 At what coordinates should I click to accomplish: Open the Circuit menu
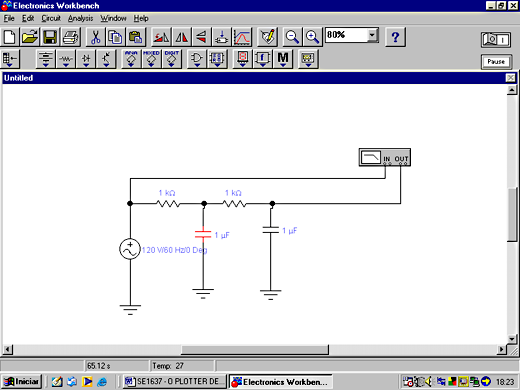[x=51, y=18]
